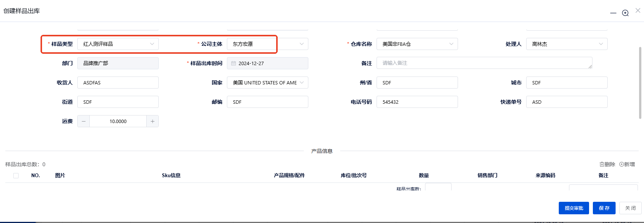Screen dimensions: 644x223
Task: Click the 街道 input field
Action: coord(118,102)
